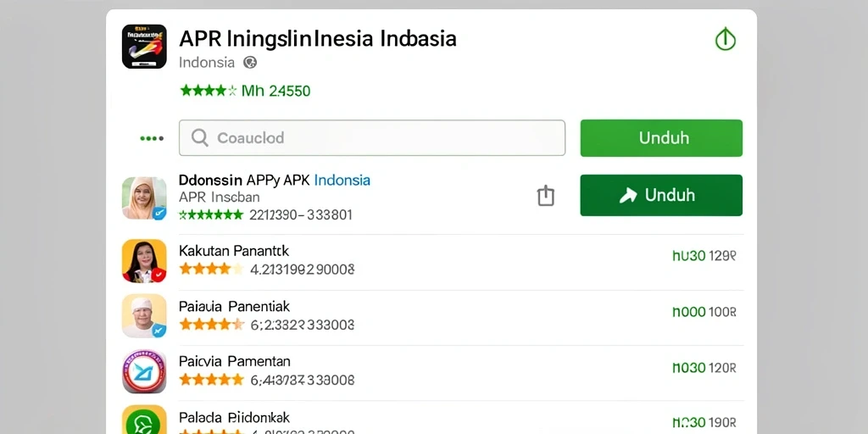The image size is (868, 434).
Task: Click into the Coauclod search field
Action: coord(372,138)
